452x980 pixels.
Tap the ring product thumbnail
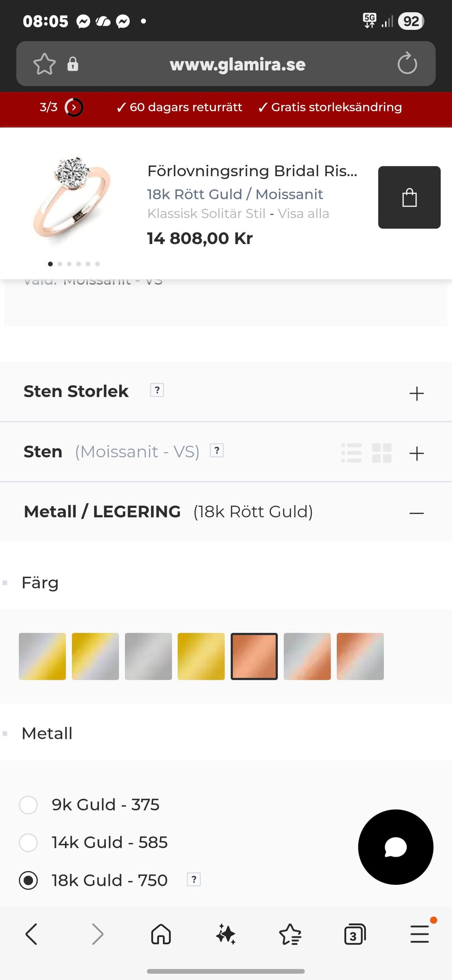point(73,198)
